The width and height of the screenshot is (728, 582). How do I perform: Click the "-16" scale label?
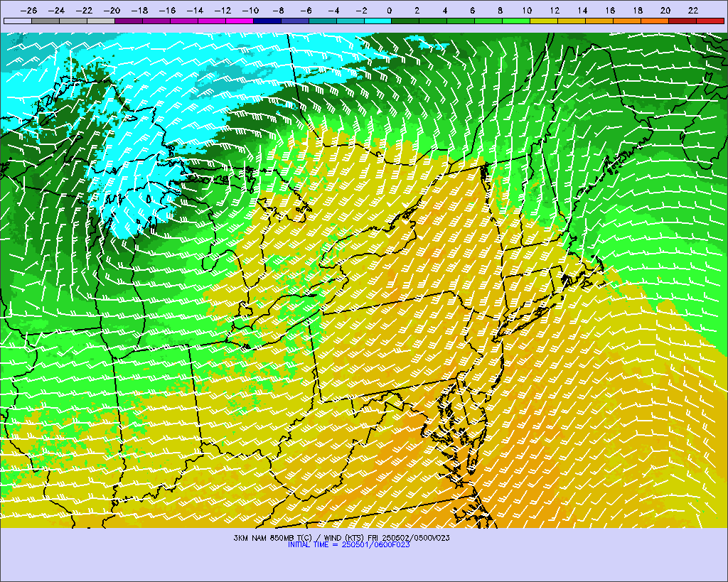click(x=167, y=11)
